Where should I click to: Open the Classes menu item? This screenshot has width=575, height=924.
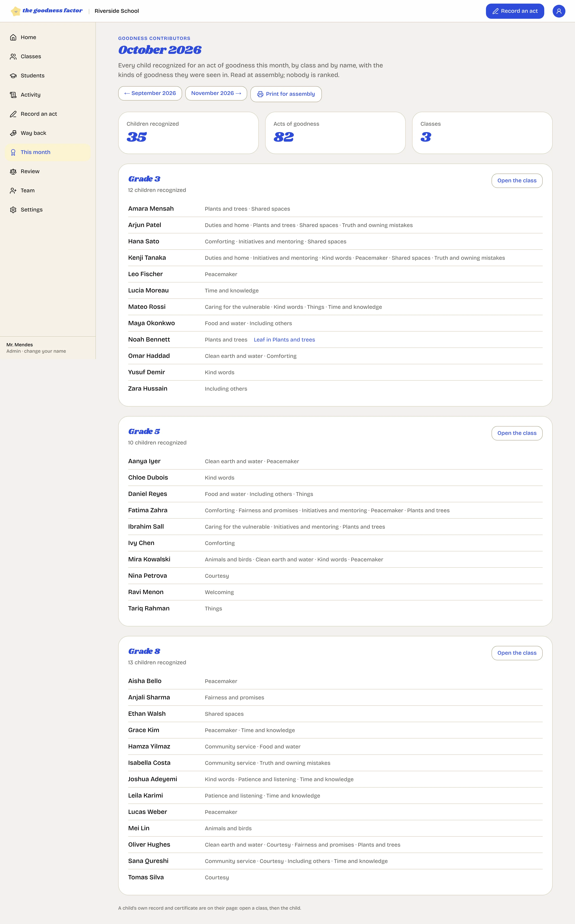coord(48,57)
